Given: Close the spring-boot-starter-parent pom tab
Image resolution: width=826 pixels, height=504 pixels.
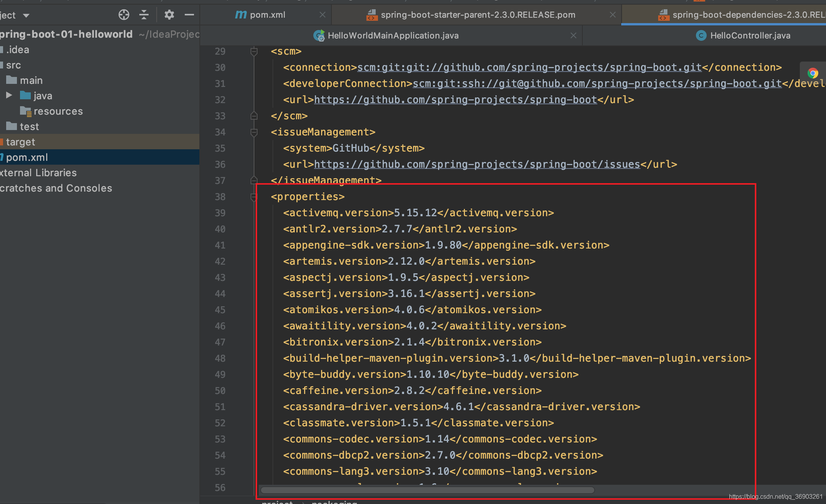Looking at the screenshot, I should pos(613,15).
